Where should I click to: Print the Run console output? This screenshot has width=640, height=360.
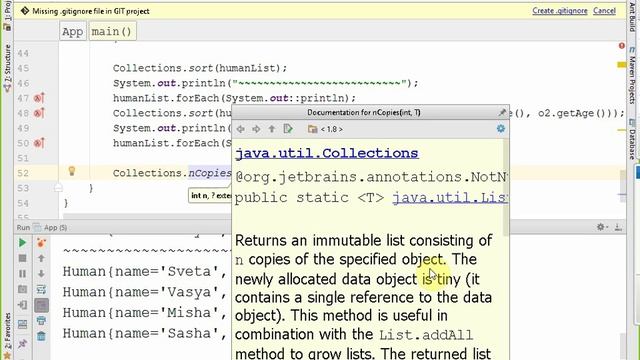point(41,320)
